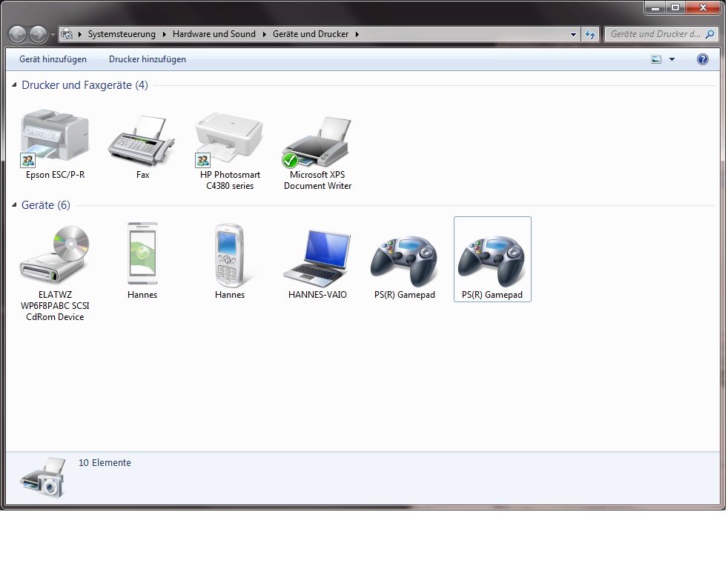Click the highlighted PS(R) Gamepad icon
The image size is (728, 563).
pyautogui.click(x=492, y=261)
